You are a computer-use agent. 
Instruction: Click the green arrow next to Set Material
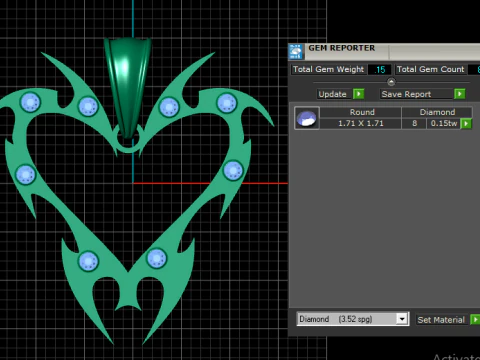pos(475,320)
